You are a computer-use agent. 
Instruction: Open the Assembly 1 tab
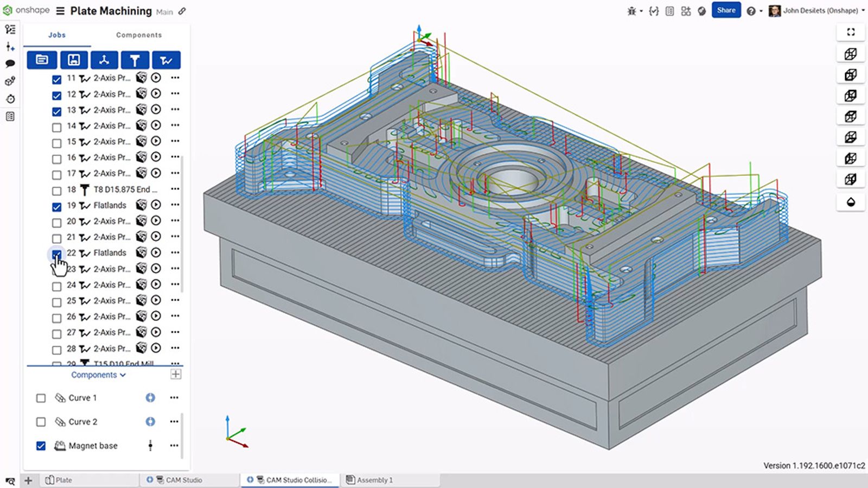pyautogui.click(x=374, y=480)
